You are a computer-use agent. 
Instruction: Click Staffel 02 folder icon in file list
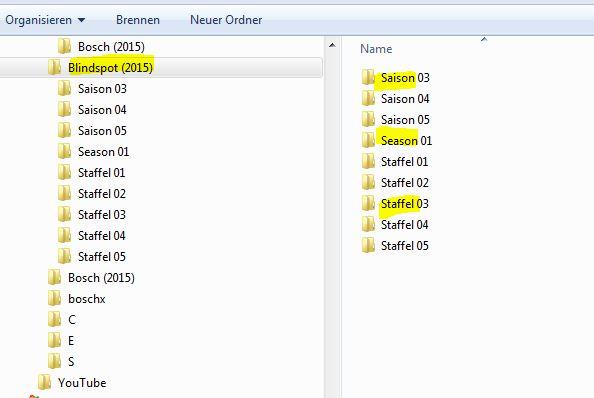tap(368, 182)
